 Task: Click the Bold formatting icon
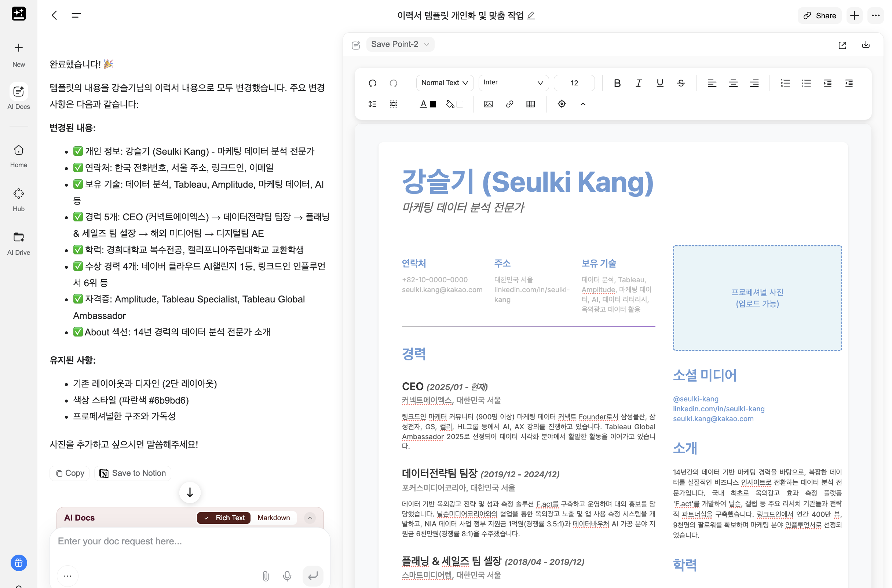(x=617, y=83)
